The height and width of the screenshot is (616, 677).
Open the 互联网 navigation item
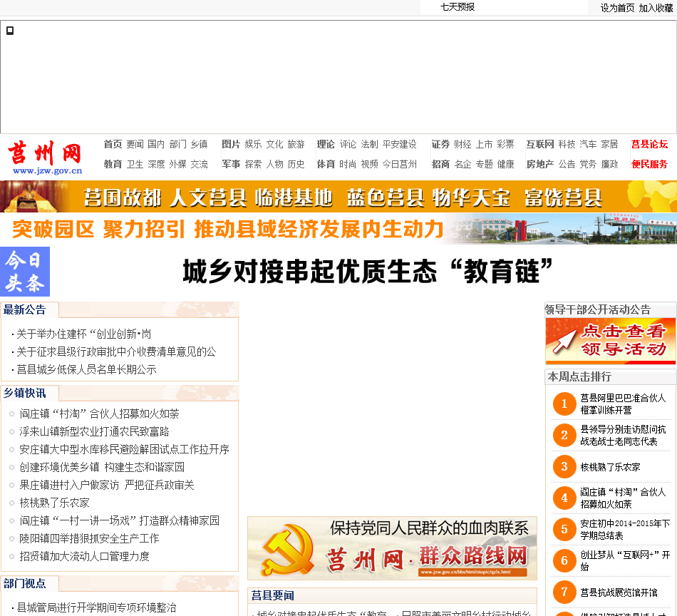tap(539, 144)
